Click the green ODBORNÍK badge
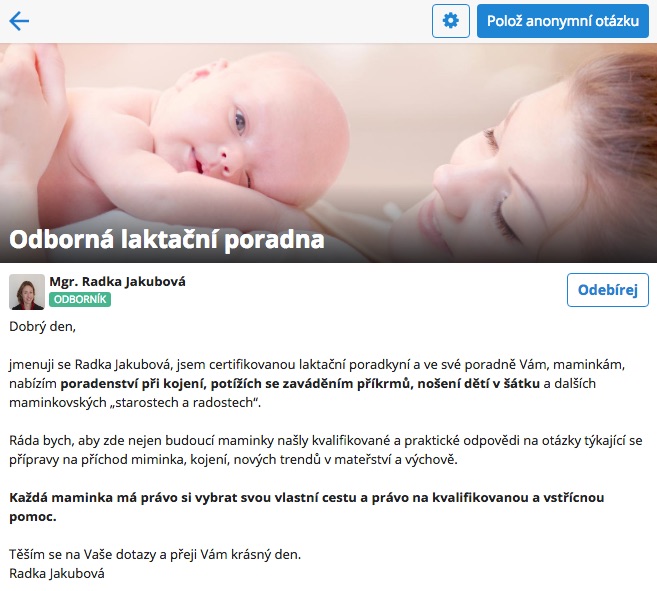Screen dimensions: 657x591 (x=80, y=300)
